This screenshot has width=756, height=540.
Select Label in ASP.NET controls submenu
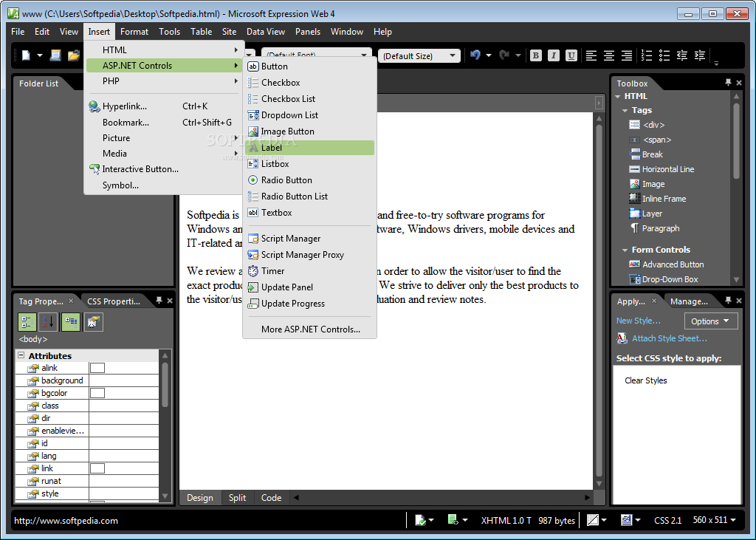point(309,148)
